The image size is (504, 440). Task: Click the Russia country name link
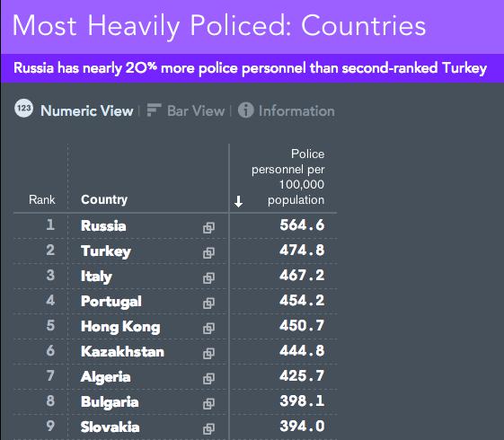tap(103, 225)
